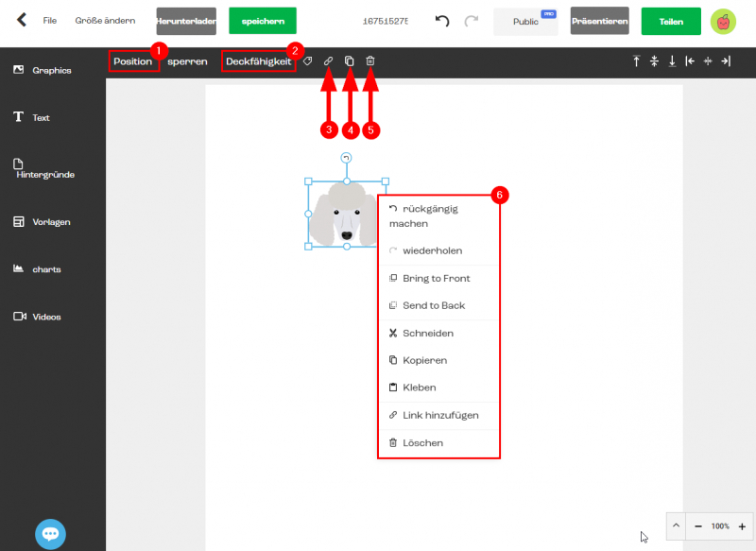The height and width of the screenshot is (551, 756).
Task: Click the green Teilen button
Action: (x=671, y=22)
